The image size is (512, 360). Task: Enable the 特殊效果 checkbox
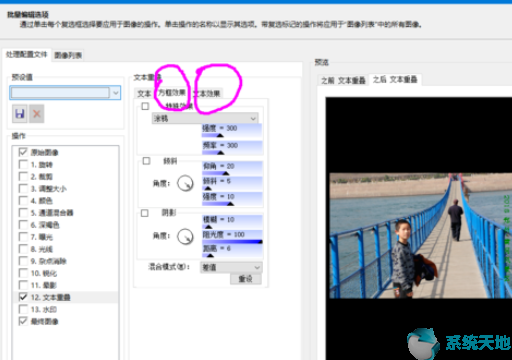click(145, 106)
